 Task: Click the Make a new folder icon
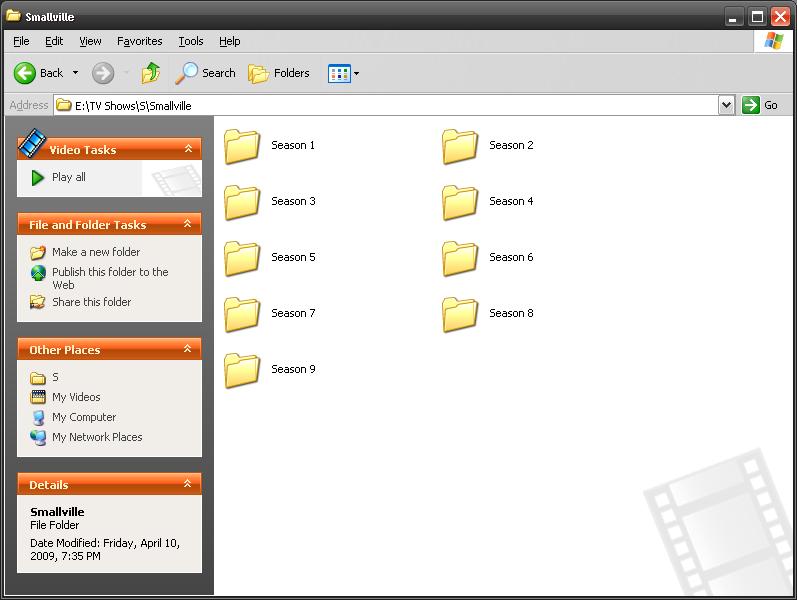coord(38,252)
